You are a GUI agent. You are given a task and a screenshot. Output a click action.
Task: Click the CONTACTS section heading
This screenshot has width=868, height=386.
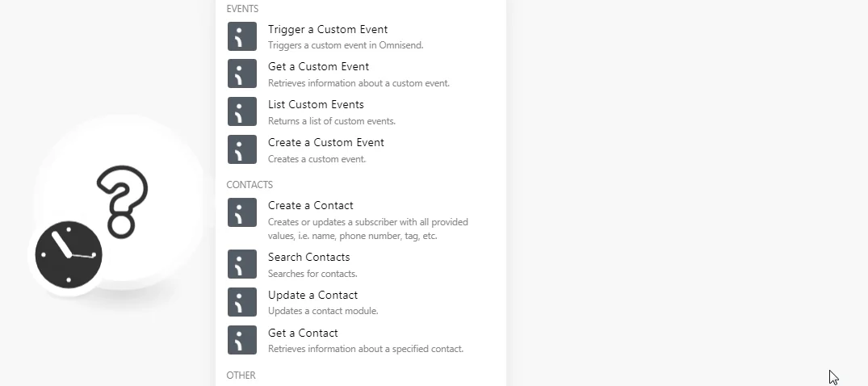tap(249, 185)
